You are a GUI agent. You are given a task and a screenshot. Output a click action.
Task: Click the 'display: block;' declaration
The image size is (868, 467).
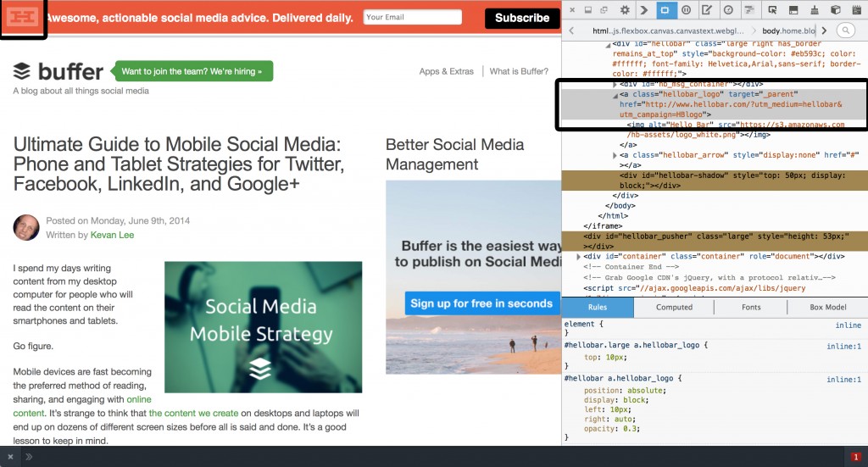click(616, 400)
